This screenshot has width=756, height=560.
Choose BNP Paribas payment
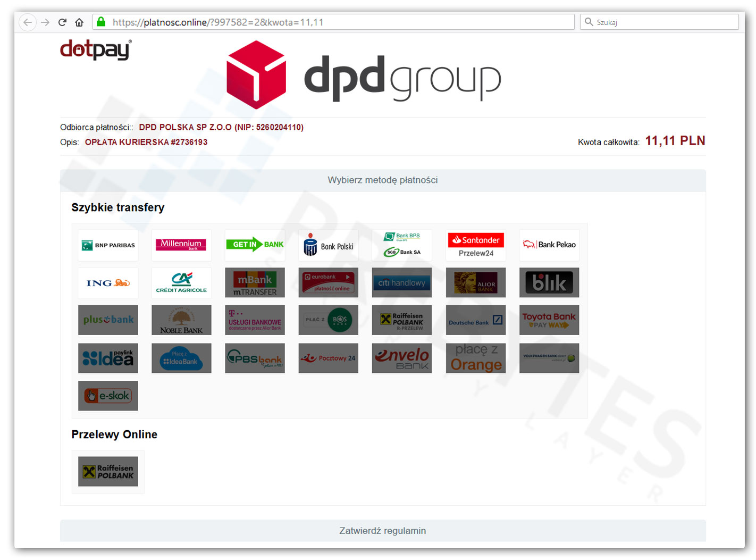point(108,245)
